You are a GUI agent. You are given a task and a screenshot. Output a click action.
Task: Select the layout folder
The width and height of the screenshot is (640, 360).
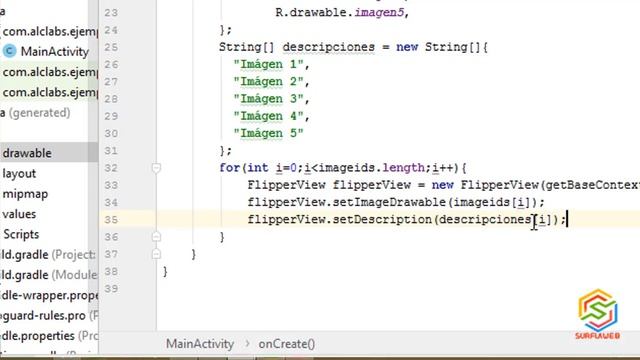point(19,173)
